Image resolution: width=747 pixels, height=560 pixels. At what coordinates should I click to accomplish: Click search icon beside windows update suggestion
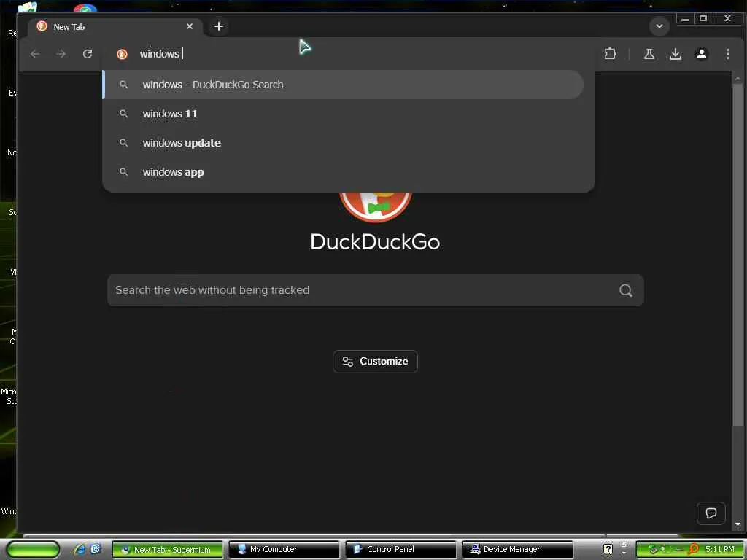[123, 143]
